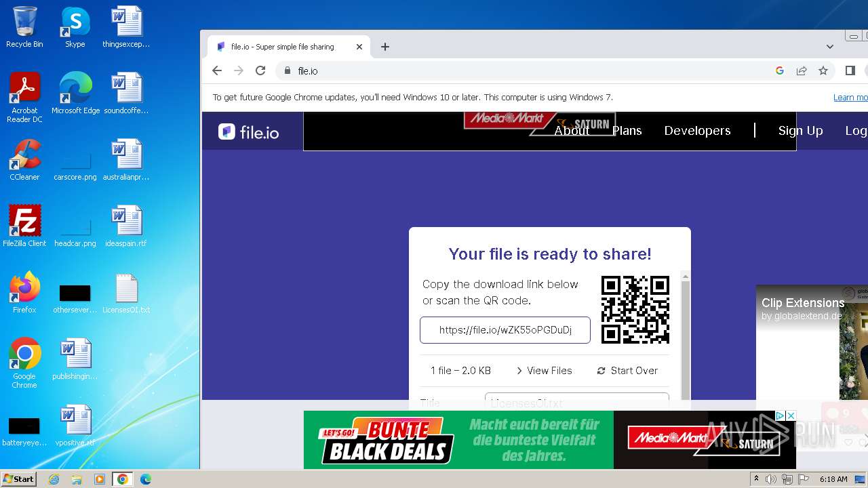
Task: Open Firefox desktop shortcut
Action: click(24, 293)
